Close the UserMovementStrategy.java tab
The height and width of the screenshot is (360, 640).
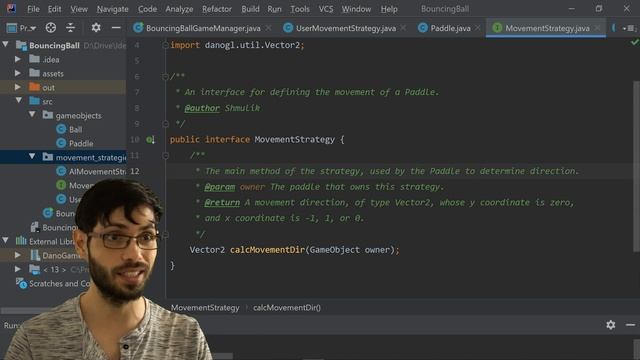(x=403, y=28)
